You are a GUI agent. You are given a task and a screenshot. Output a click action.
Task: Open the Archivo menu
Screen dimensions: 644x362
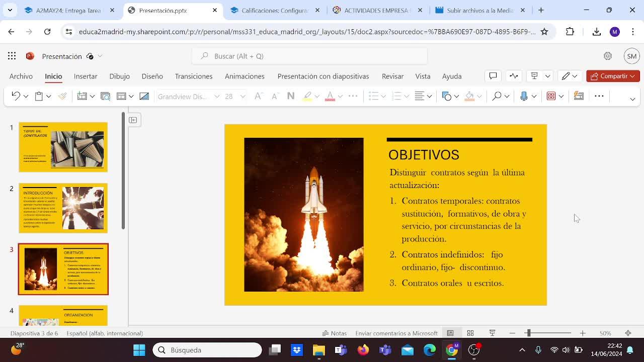21,76
